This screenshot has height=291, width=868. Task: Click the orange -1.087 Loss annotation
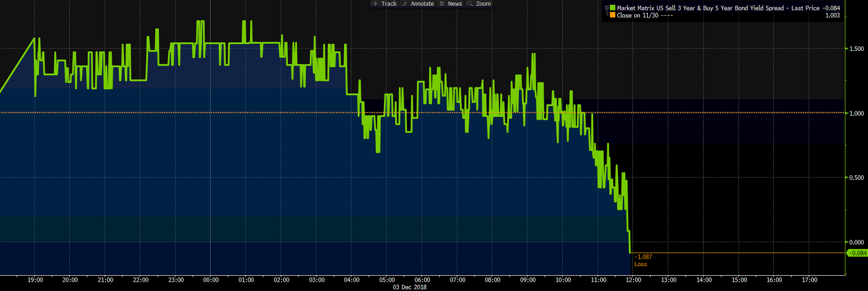coord(643,260)
